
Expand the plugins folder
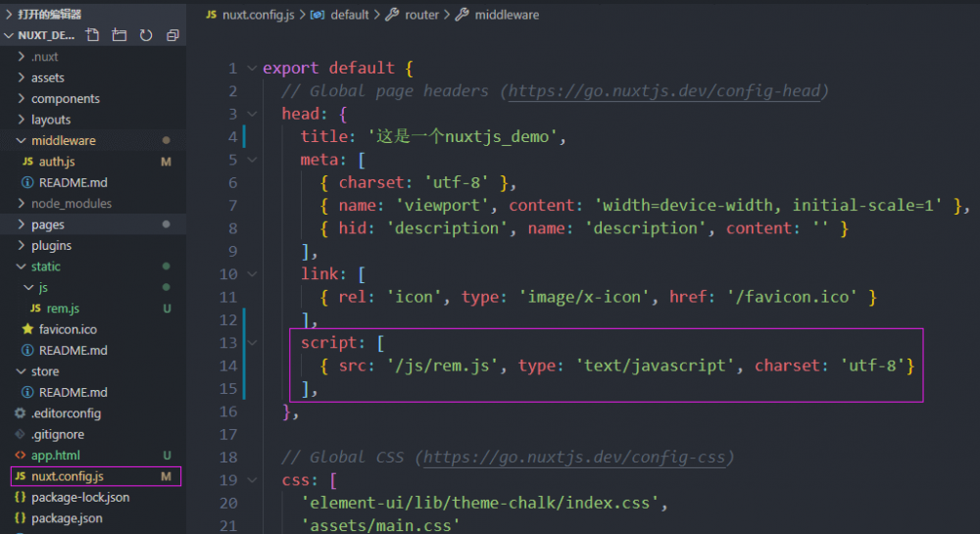coord(22,245)
